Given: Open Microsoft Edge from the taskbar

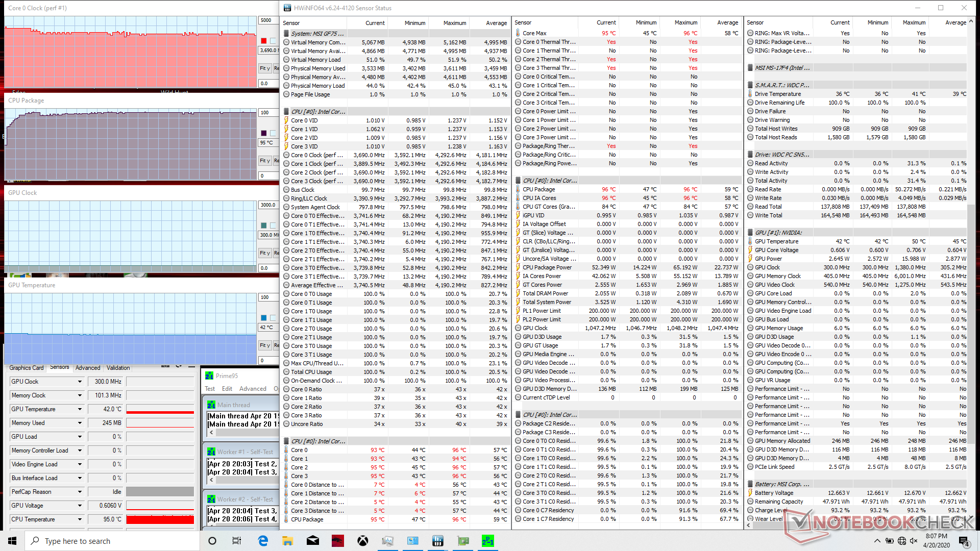Looking at the screenshot, I should tap(263, 541).
